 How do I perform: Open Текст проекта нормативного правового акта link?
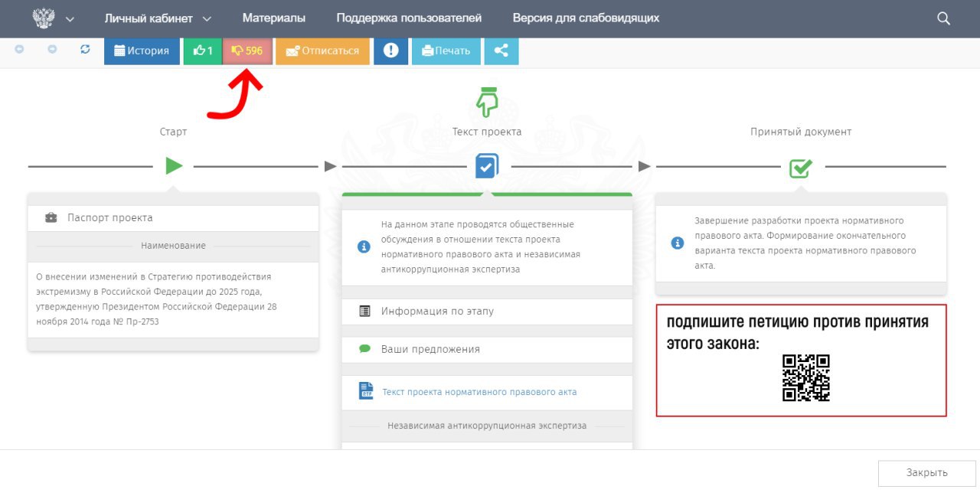point(479,392)
